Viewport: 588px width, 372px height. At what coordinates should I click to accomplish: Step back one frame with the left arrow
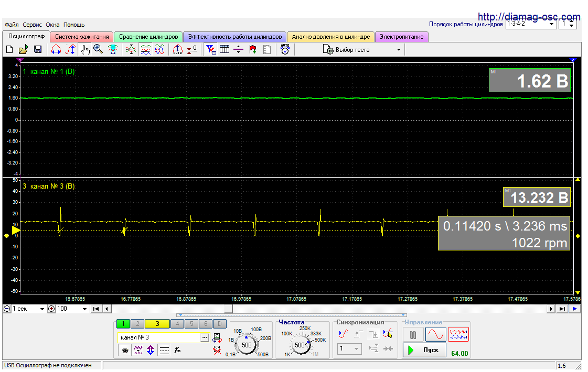pyautogui.click(x=107, y=309)
